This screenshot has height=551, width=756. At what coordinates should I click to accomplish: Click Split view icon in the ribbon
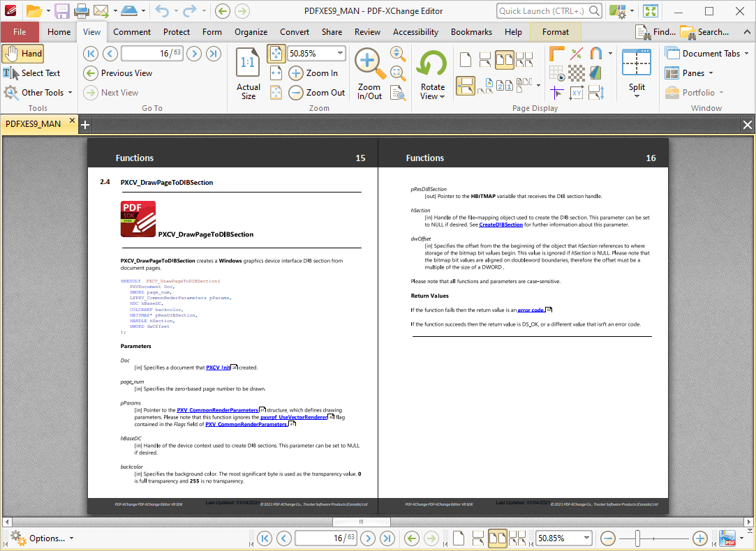(x=636, y=73)
